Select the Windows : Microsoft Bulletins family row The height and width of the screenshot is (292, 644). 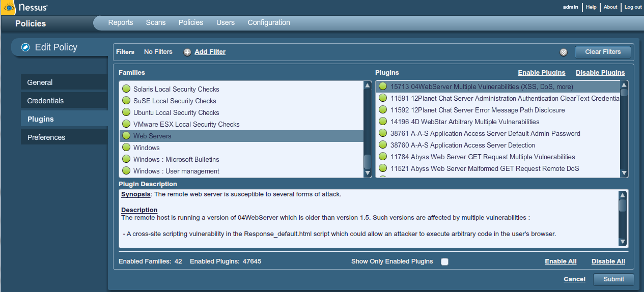point(241,159)
